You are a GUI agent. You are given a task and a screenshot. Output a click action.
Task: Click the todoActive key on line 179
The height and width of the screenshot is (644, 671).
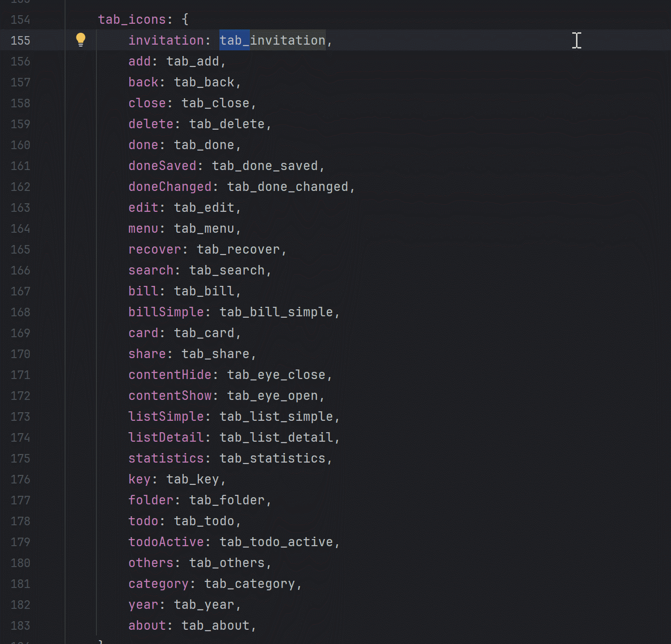[166, 541]
